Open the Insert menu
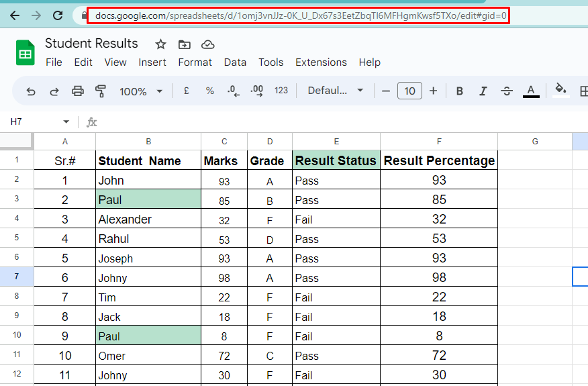The height and width of the screenshot is (386, 588). pyautogui.click(x=152, y=62)
